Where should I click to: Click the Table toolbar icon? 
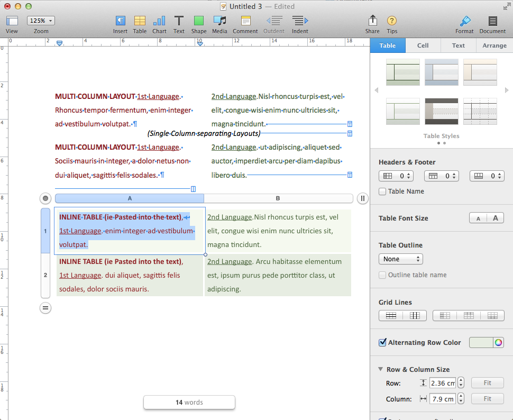140,21
